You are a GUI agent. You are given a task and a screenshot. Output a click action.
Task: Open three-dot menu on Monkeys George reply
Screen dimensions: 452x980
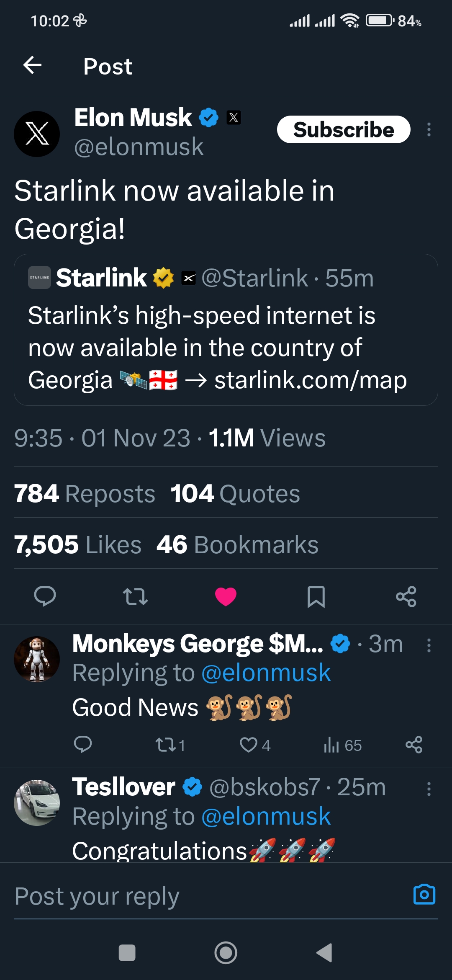click(429, 645)
